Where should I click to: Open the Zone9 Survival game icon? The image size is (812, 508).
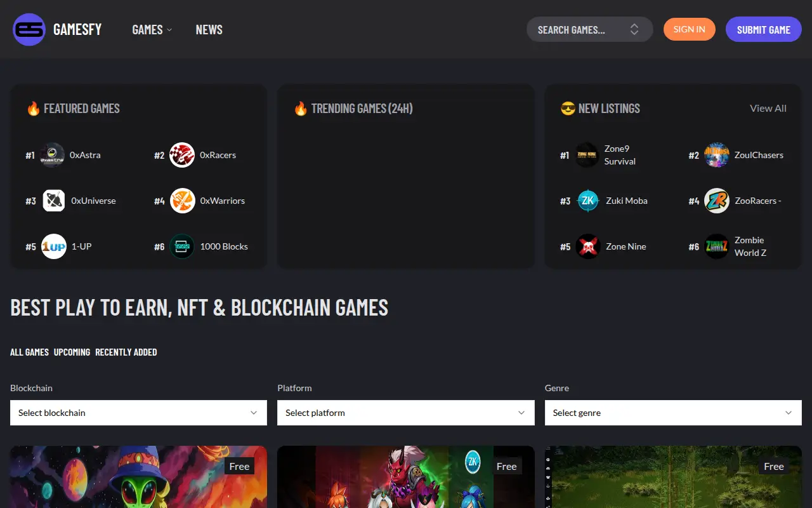point(587,155)
